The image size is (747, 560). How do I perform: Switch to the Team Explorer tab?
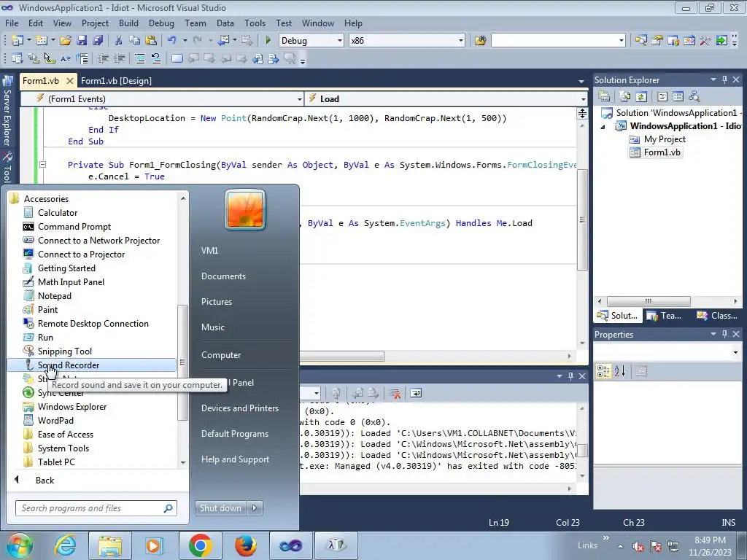pyautogui.click(x=665, y=315)
